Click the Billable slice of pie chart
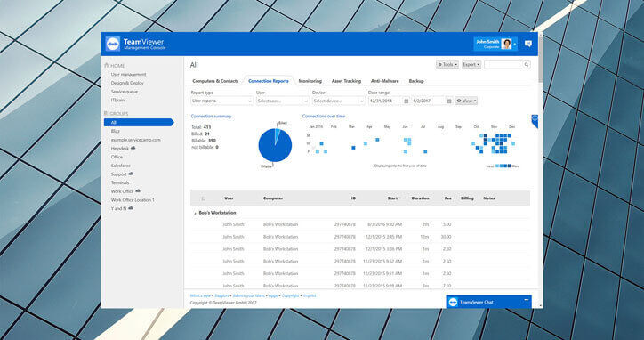 click(273, 148)
